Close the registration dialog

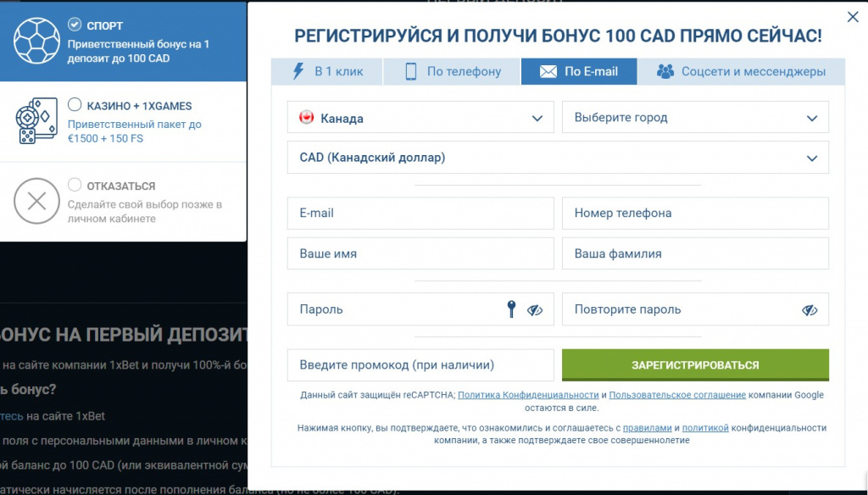point(853,17)
